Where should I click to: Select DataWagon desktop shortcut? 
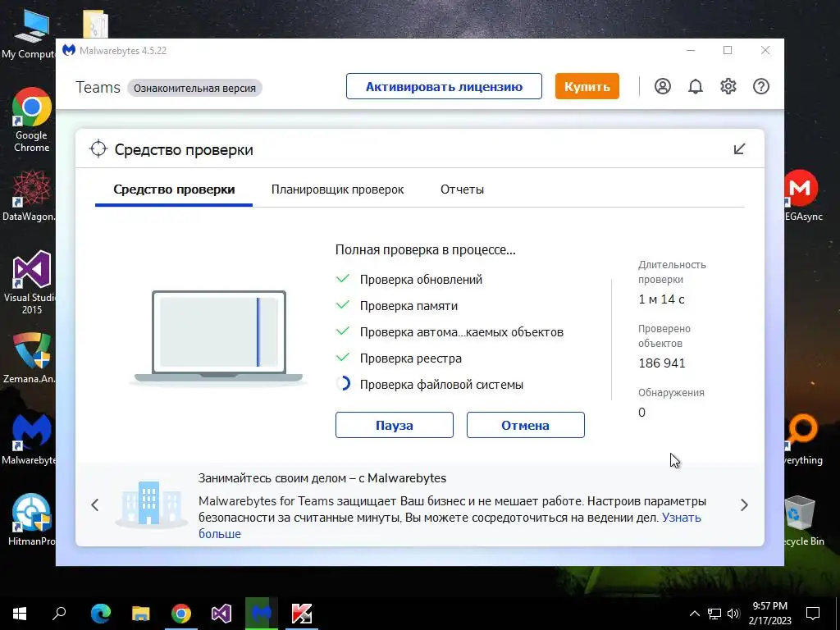(29, 195)
